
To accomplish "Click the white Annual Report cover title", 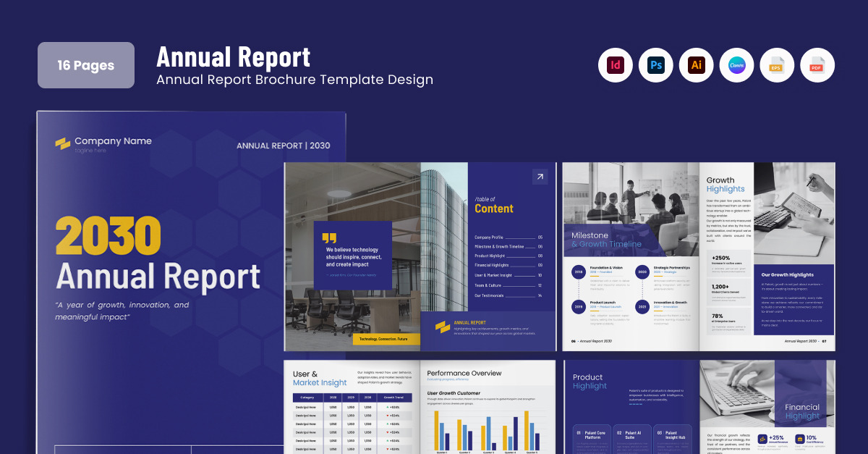I will 158,277.
